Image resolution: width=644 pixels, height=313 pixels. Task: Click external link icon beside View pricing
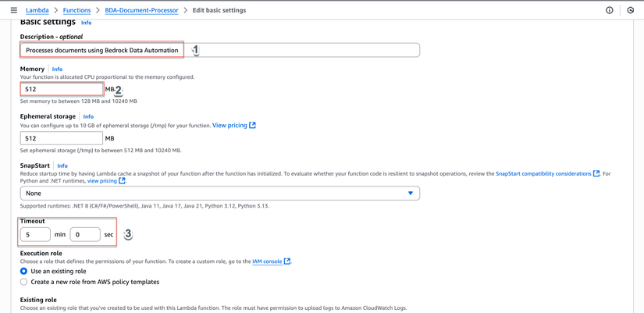(x=252, y=125)
